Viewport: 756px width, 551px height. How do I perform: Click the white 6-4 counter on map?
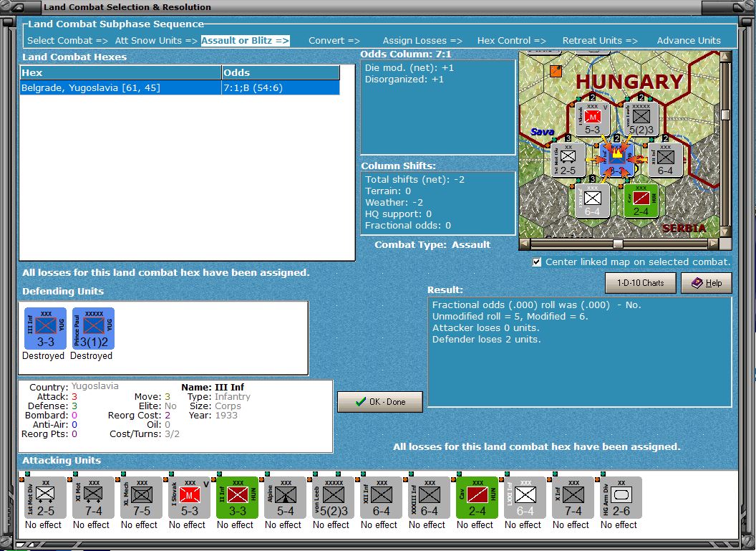tap(592, 201)
